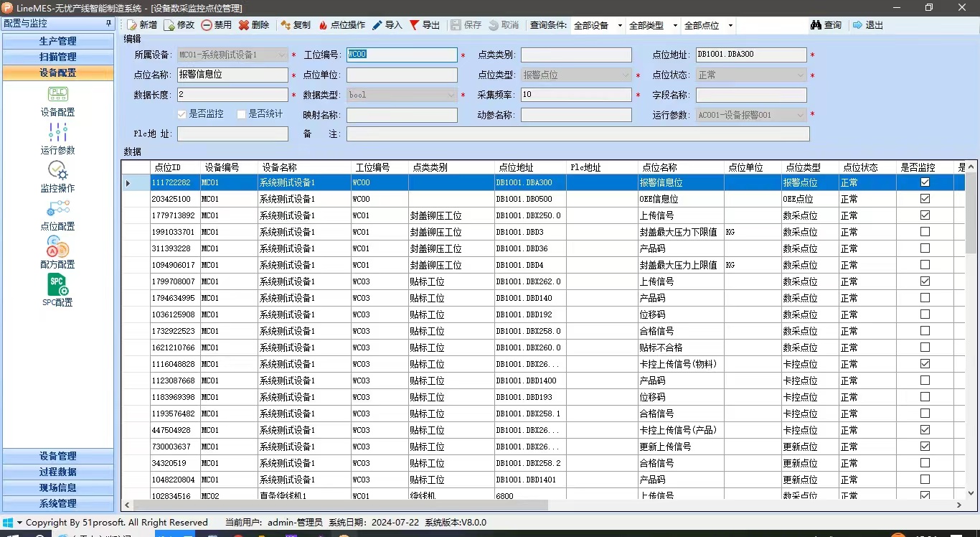Click the 取消 (cancel) toolbar button
The height and width of the screenshot is (537, 980).
pyautogui.click(x=504, y=25)
